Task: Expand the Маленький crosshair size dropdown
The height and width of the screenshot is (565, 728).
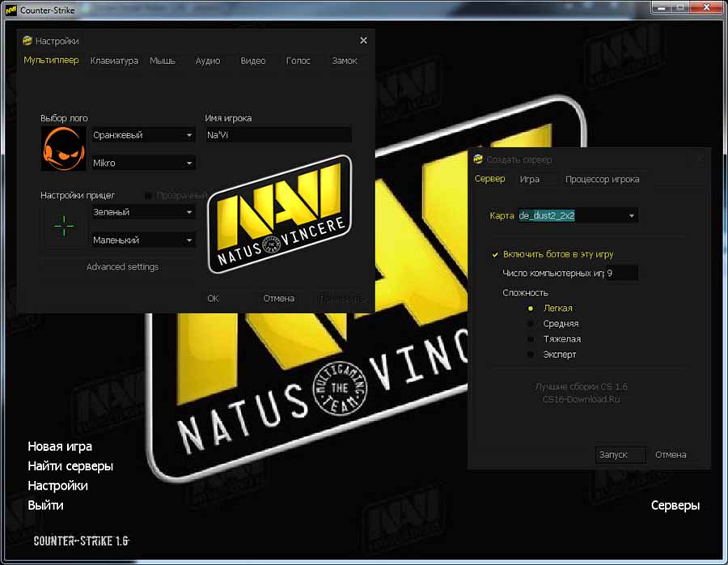Action: 143,240
